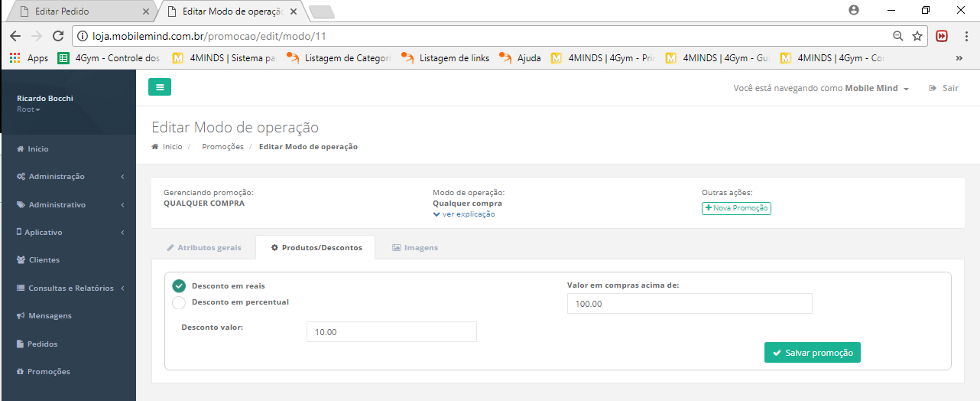Click the Nova Promoção button
980x401 pixels.
tap(736, 208)
